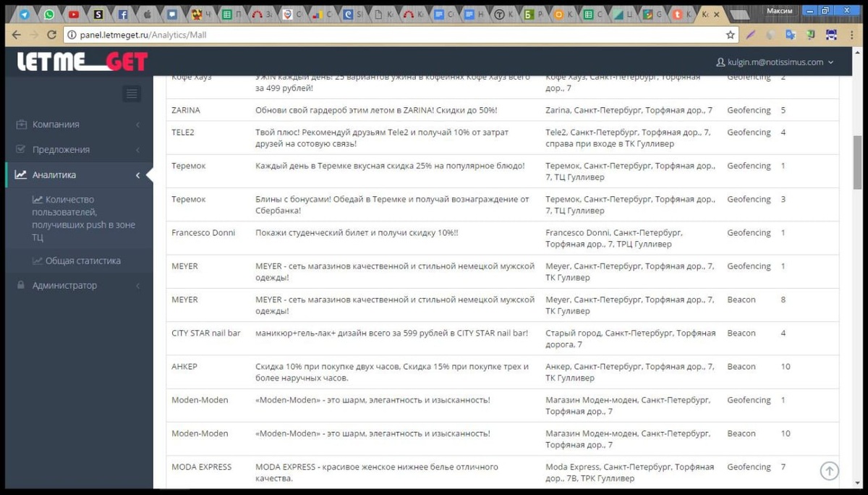Select the АНКЕР company cell
The image size is (868, 495).
pos(184,367)
